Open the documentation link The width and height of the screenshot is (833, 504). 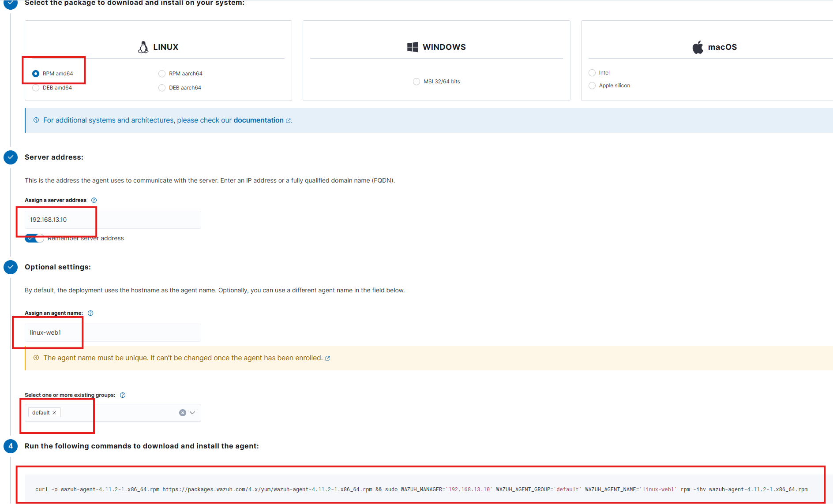[x=259, y=120]
